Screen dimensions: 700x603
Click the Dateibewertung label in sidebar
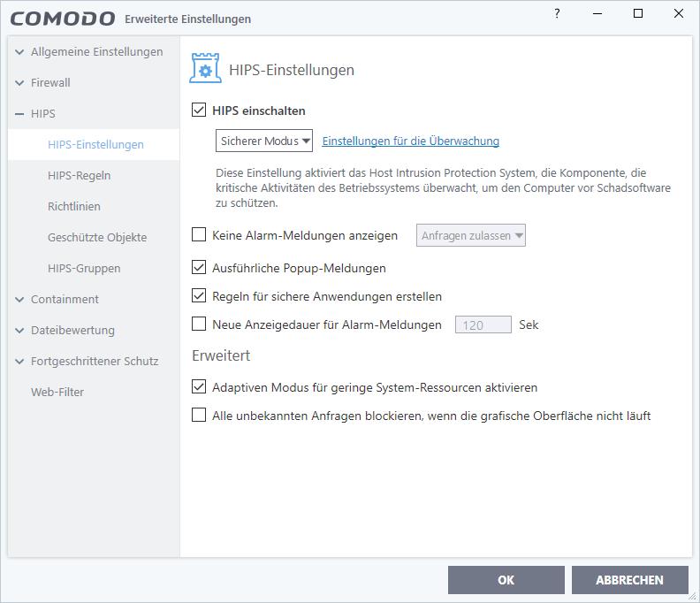click(x=72, y=331)
